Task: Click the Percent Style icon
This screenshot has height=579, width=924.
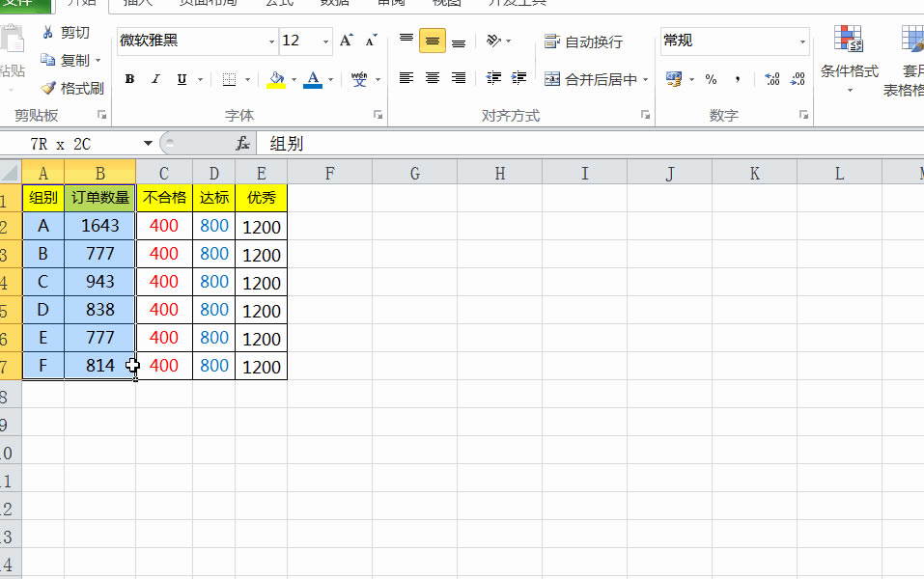Action: coord(711,80)
